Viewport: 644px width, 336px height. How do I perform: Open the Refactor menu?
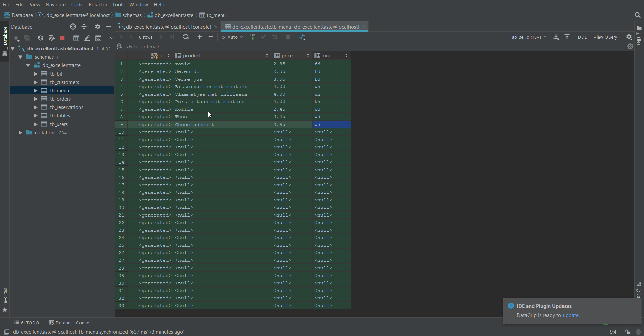coord(98,5)
